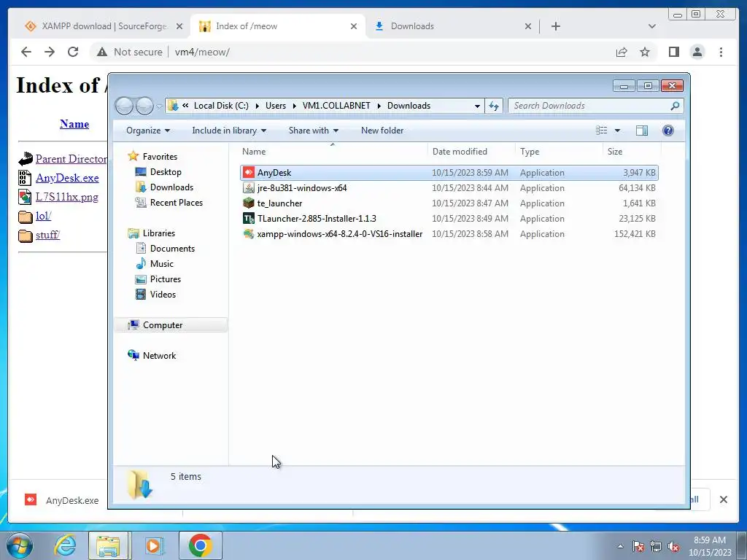Click the network tray icon
The width and height of the screenshot is (747, 560).
[x=656, y=546]
